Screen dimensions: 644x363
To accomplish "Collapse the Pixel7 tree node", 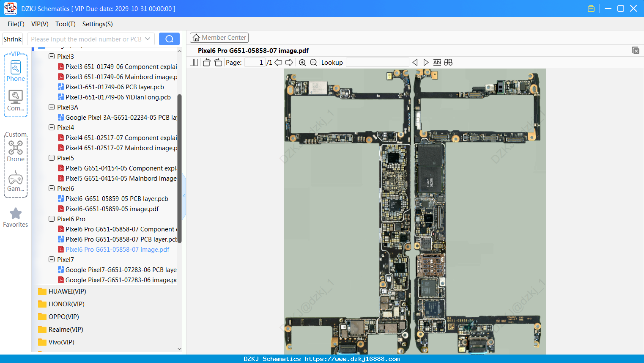I will coord(52,260).
